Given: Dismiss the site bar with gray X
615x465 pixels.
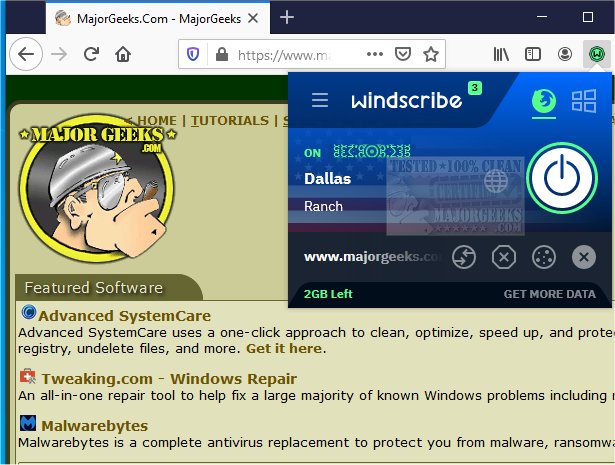Looking at the screenshot, I should point(584,257).
